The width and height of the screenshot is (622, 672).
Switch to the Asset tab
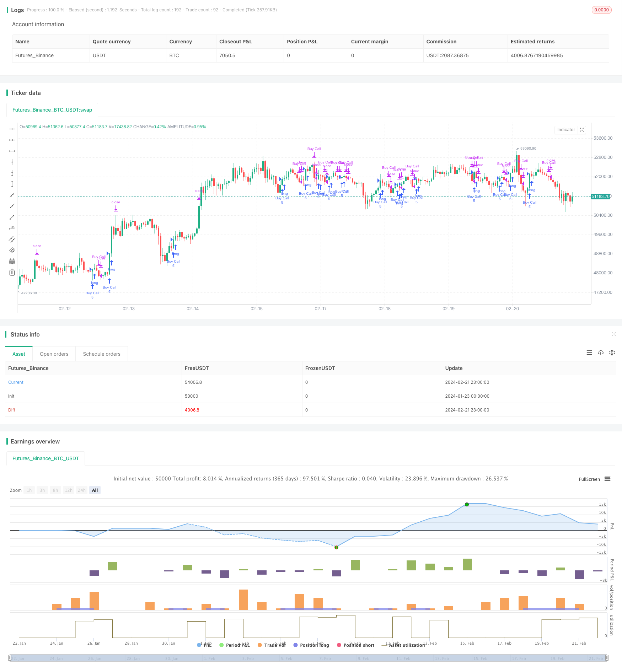pyautogui.click(x=19, y=354)
